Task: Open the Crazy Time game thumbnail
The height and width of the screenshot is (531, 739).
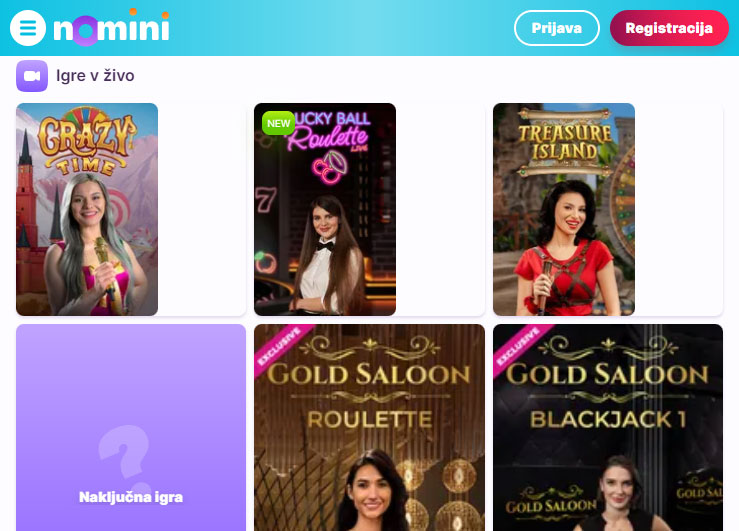Action: pos(87,209)
